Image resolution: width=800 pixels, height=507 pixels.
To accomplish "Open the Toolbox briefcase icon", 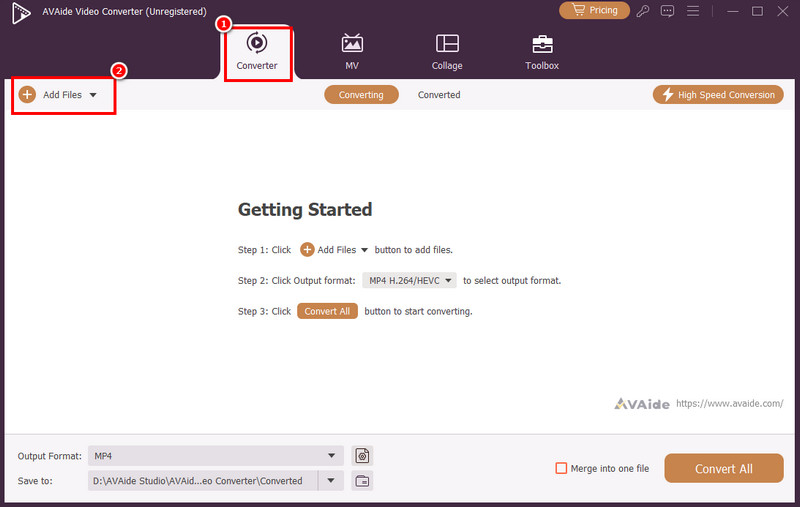I will 542,45.
